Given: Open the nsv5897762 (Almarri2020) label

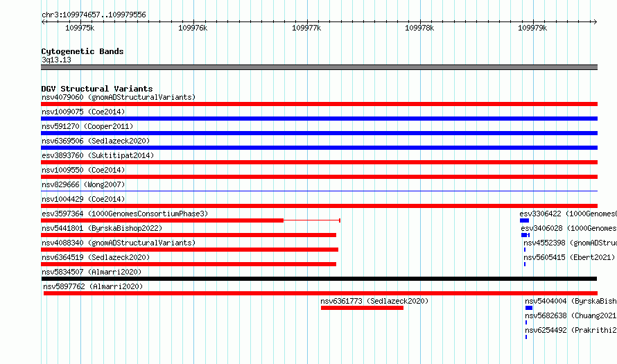Looking at the screenshot, I should pyautogui.click(x=94, y=286).
